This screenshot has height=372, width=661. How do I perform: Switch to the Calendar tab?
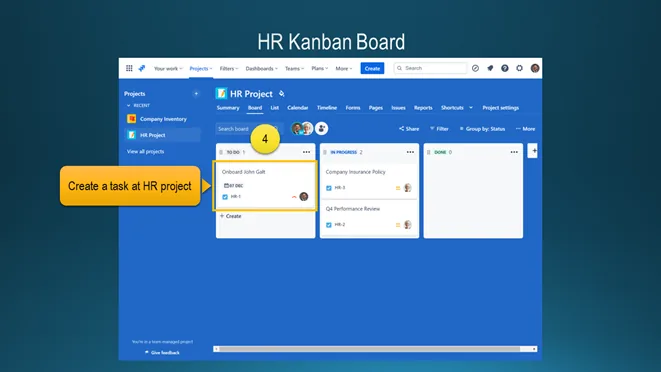pos(298,108)
